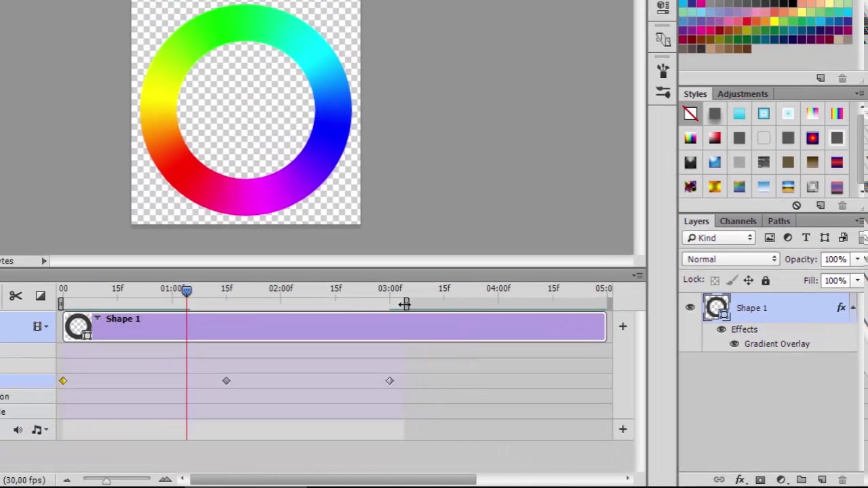868x488 pixels.
Task: Open the filmstrip video track menu
Action: [41, 327]
